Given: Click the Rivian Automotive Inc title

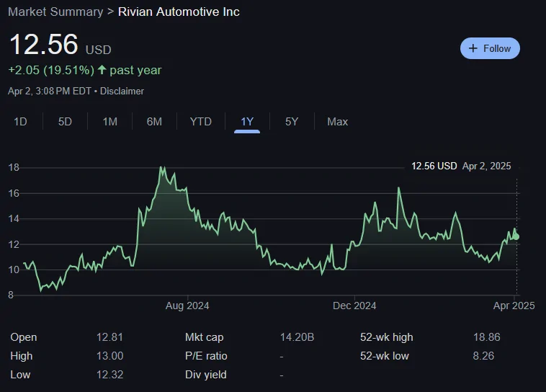Looking at the screenshot, I should click(179, 12).
